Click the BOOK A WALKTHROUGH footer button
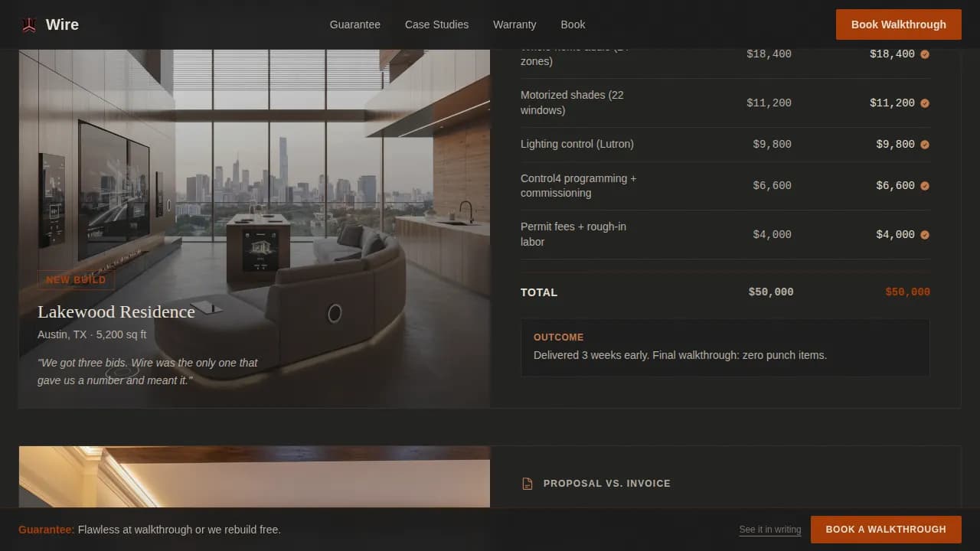 tap(886, 530)
